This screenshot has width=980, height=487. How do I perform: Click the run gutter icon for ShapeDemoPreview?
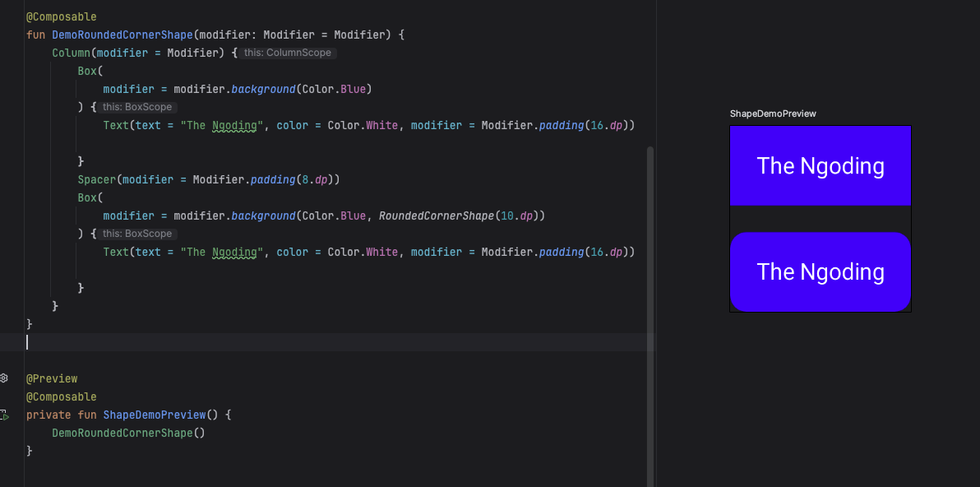point(5,415)
